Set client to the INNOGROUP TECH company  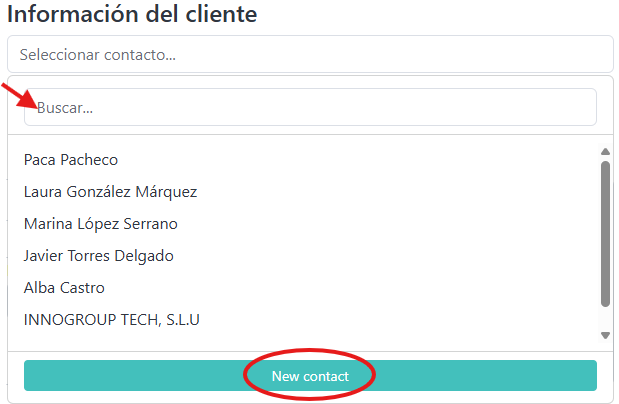pos(112,320)
